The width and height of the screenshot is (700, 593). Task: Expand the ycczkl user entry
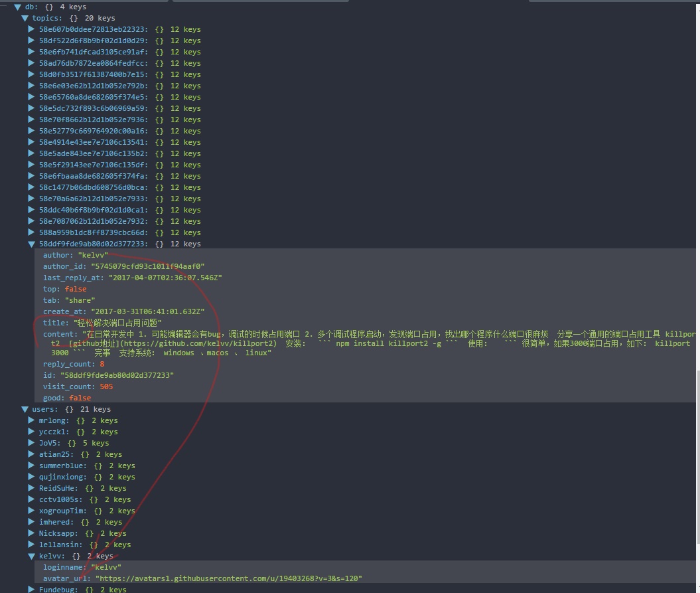[31, 432]
